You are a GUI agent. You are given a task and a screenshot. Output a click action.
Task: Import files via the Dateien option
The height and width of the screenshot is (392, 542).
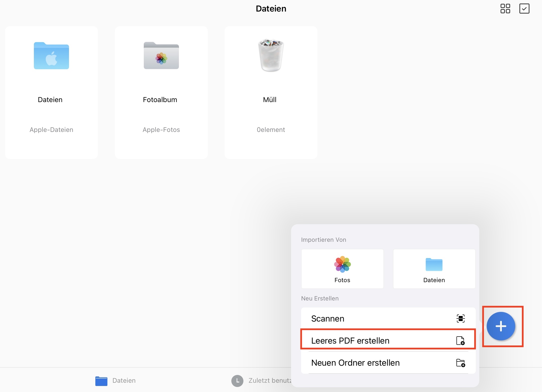coord(434,269)
